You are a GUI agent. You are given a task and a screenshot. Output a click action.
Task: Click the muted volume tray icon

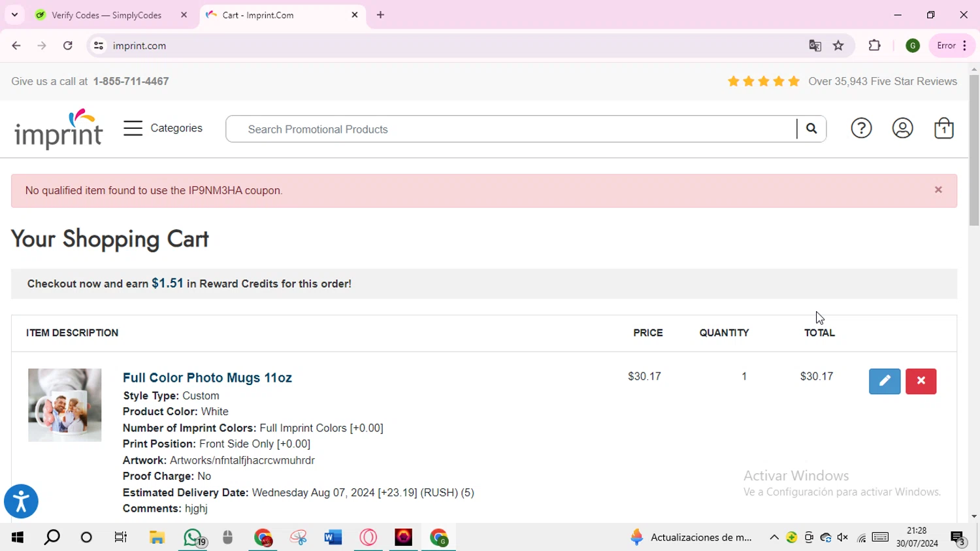tap(843, 538)
